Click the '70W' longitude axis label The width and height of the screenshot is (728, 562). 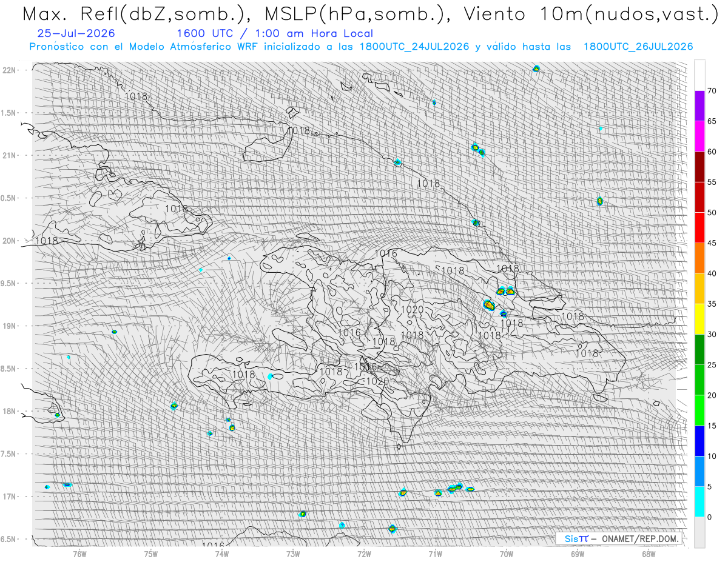pos(507,553)
